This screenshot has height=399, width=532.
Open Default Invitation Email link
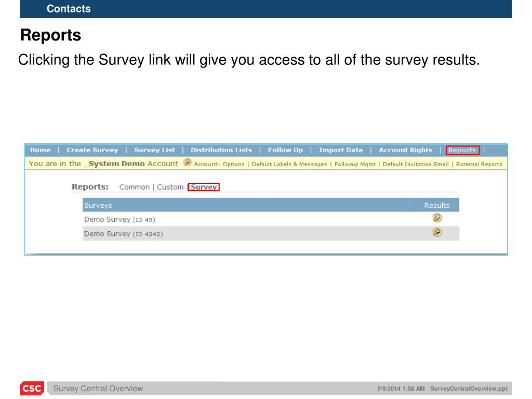(x=416, y=164)
